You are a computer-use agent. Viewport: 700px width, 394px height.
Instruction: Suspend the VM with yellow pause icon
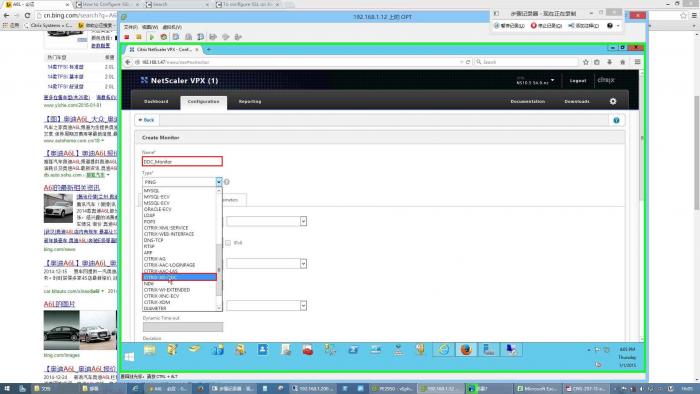139,37
